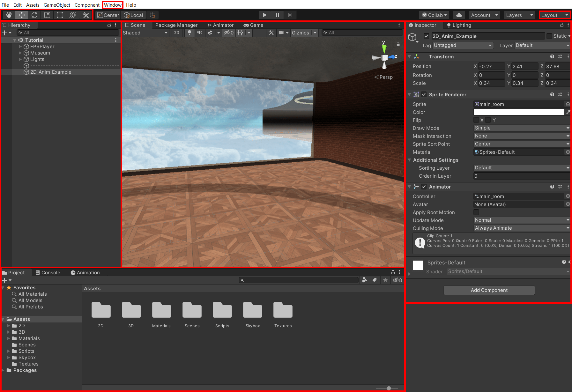
Task: Expand the FPSPlayer hierarchy item
Action: click(20, 47)
